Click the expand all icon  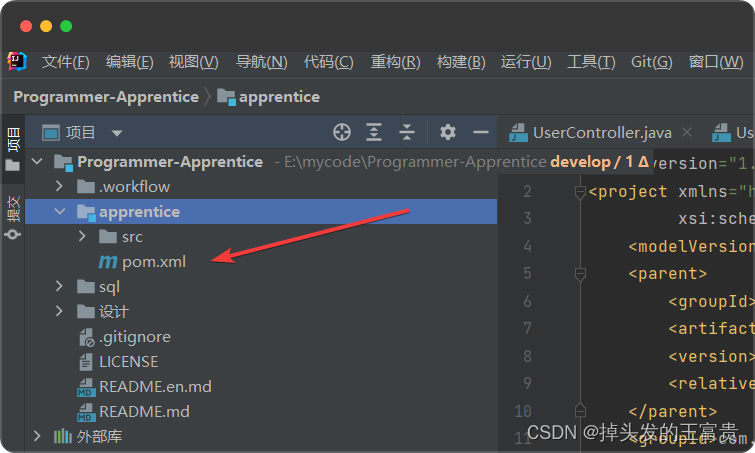tap(374, 132)
